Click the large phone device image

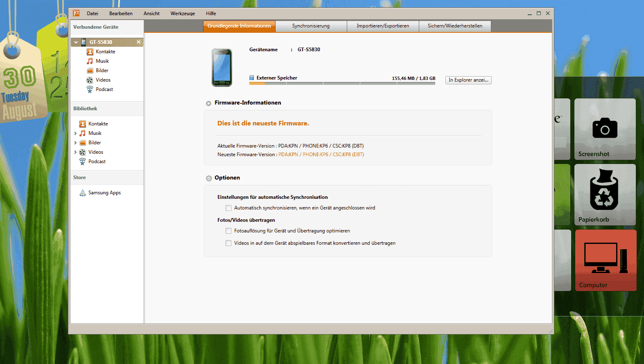(222, 68)
